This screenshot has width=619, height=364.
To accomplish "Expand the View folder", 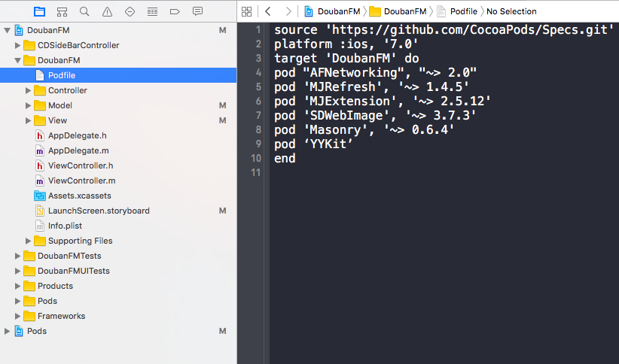I will point(28,120).
